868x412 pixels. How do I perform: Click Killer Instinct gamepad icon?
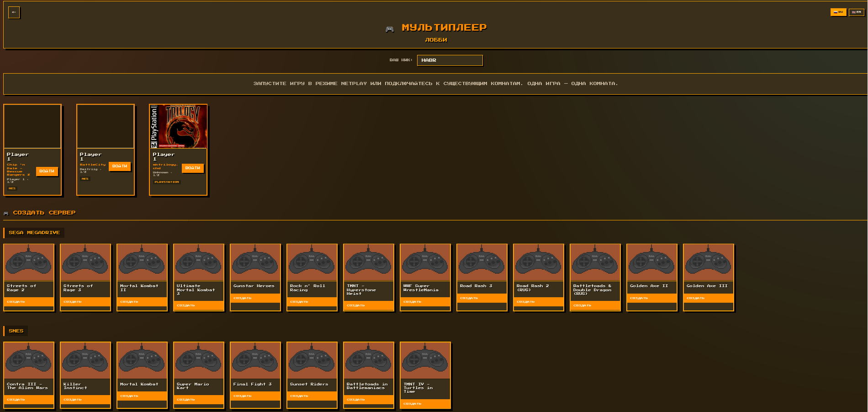point(85,360)
